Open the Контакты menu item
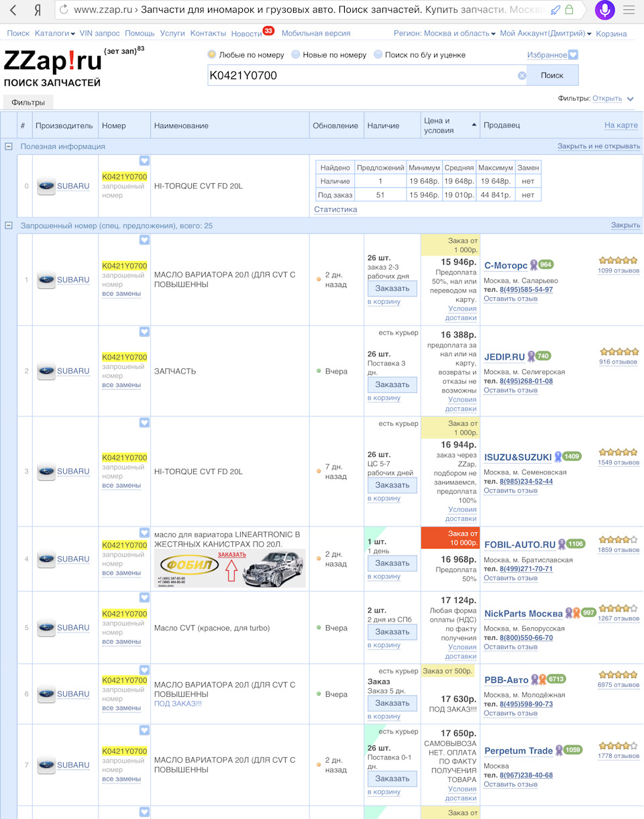Screen dimensions: 644x819 click(208, 33)
